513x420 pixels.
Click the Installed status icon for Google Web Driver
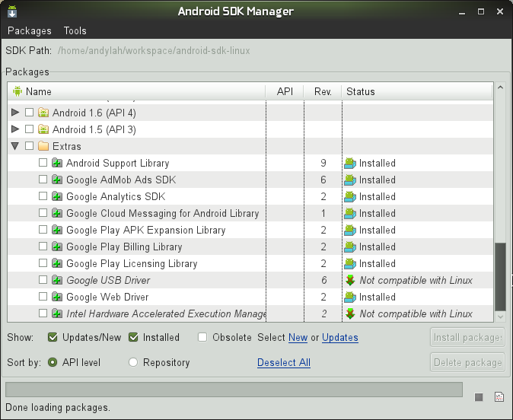350,297
